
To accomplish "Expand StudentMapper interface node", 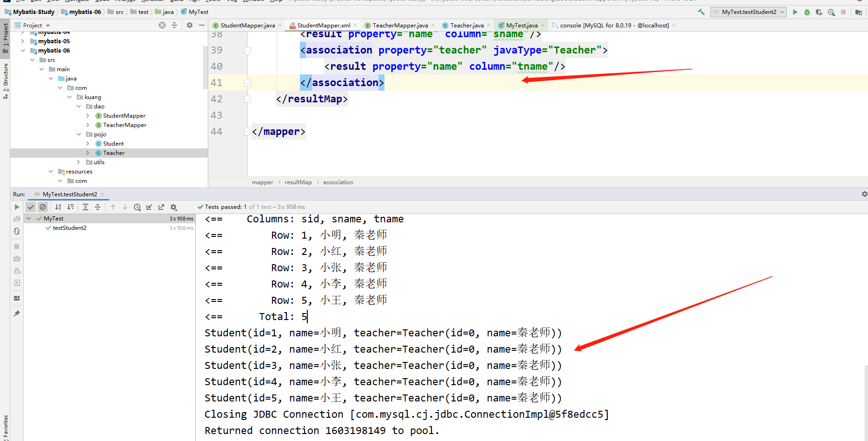I will (x=88, y=116).
